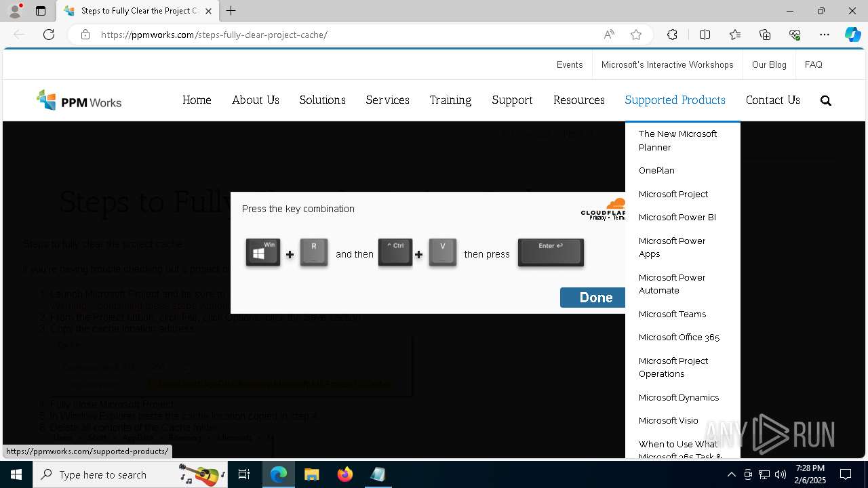Go to Contact Us page
Image resolution: width=868 pixels, height=488 pixels.
click(772, 100)
